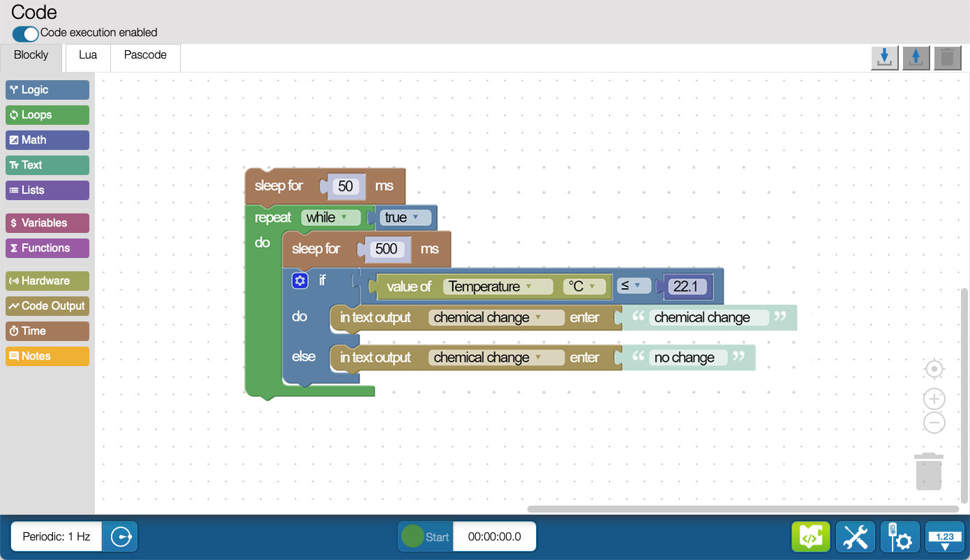Click the gear icon on the if block

(300, 280)
